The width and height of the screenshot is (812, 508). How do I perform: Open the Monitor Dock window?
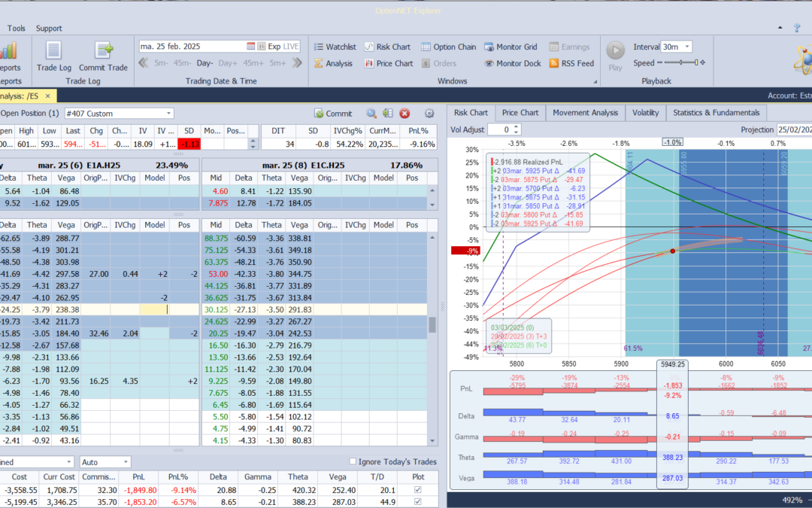click(513, 63)
